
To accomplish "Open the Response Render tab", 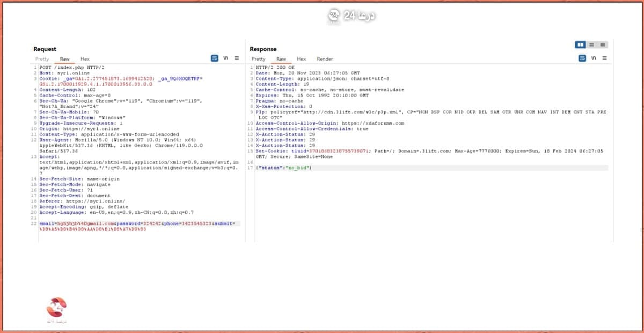I will click(x=325, y=59).
